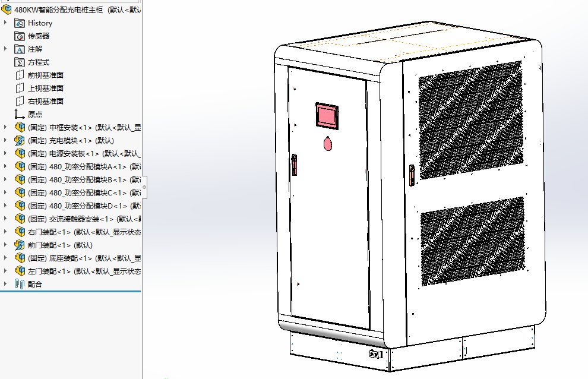Select the red touchscreen on the cabinet door

click(x=327, y=116)
